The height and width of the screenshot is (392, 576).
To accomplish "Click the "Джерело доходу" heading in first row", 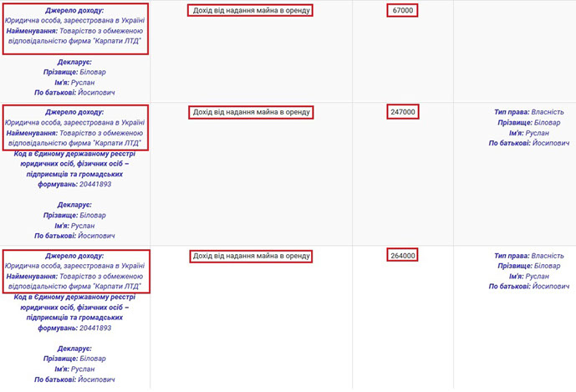I will (74, 10).
